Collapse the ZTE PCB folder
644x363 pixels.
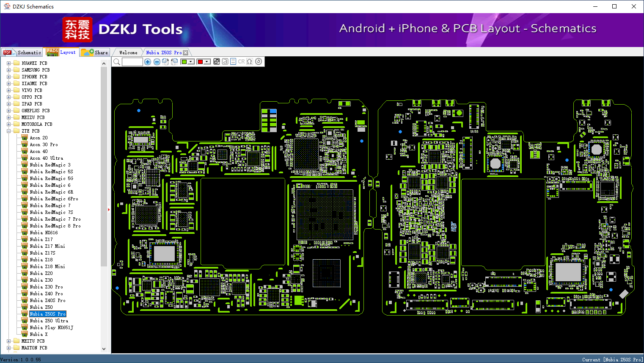9,131
